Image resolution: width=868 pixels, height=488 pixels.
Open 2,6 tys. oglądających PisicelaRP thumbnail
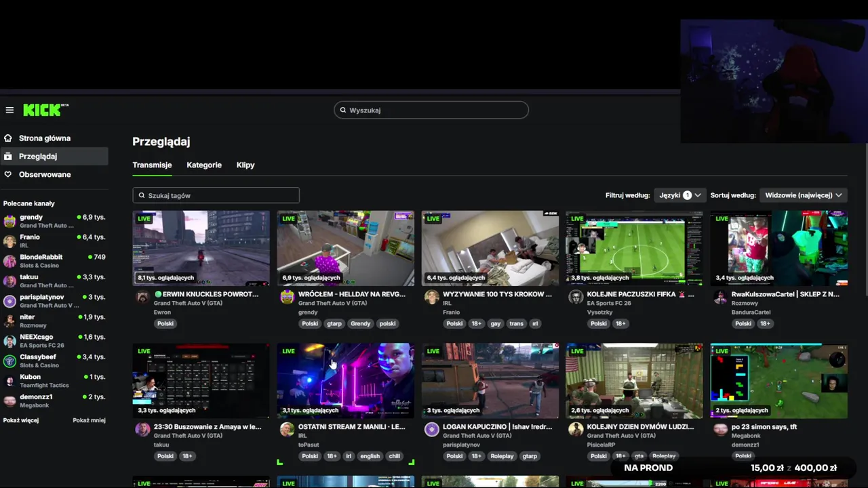(634, 381)
